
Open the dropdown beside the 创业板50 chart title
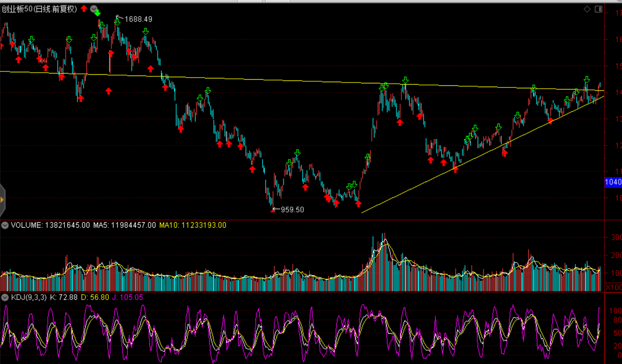tap(94, 9)
